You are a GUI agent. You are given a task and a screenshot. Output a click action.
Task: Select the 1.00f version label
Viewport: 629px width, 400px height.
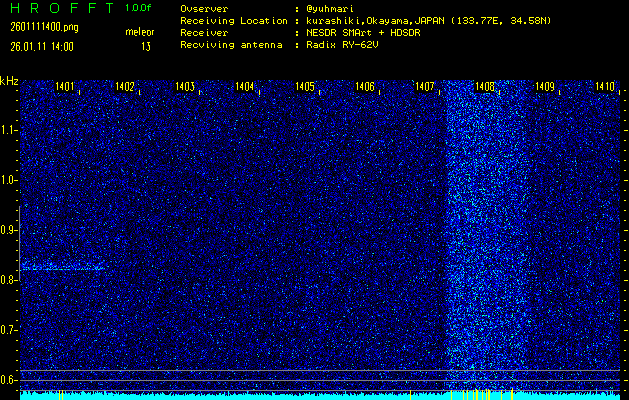coord(138,8)
